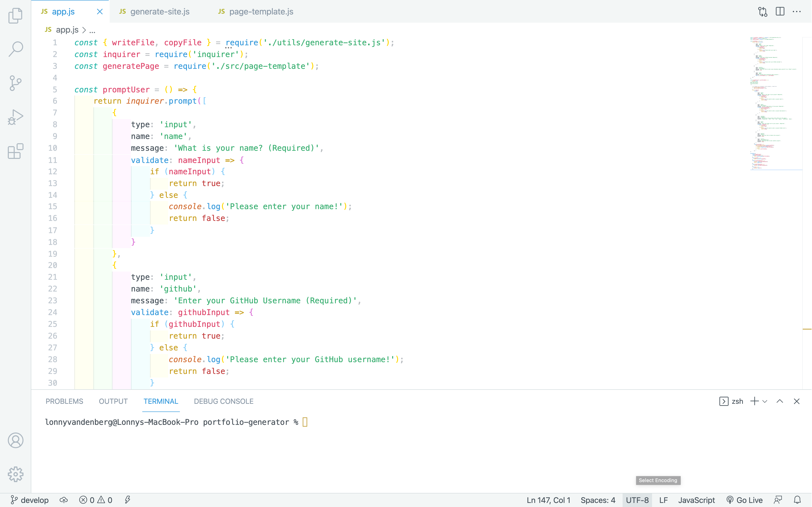The height and width of the screenshot is (507, 812).
Task: Switch to the Debug Console panel
Action: point(223,401)
